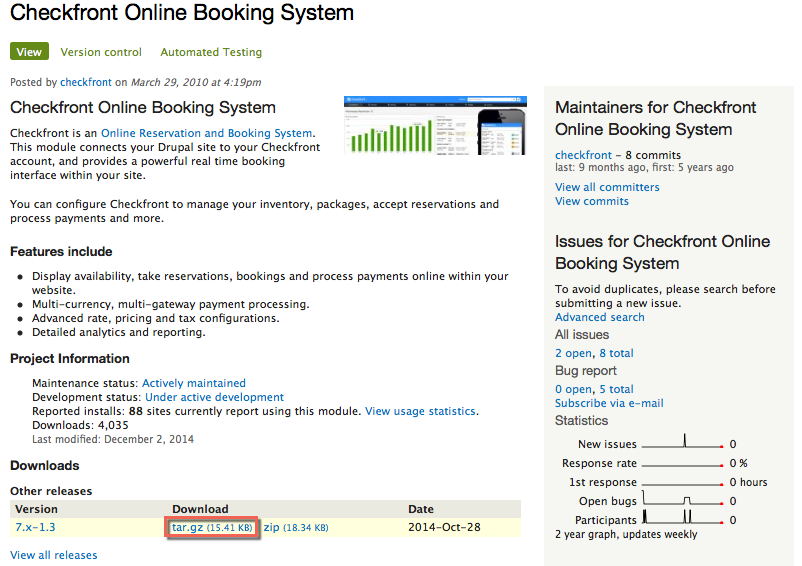802x566 pixels.
Task: Select Multi-currency, multi-gateway payment processing bullet
Action: coord(171,304)
